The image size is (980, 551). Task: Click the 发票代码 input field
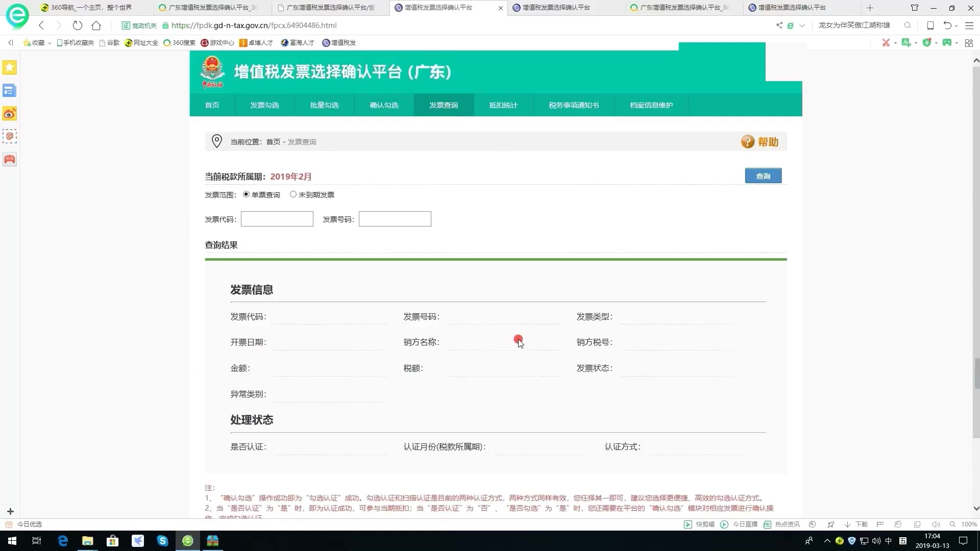[277, 219]
